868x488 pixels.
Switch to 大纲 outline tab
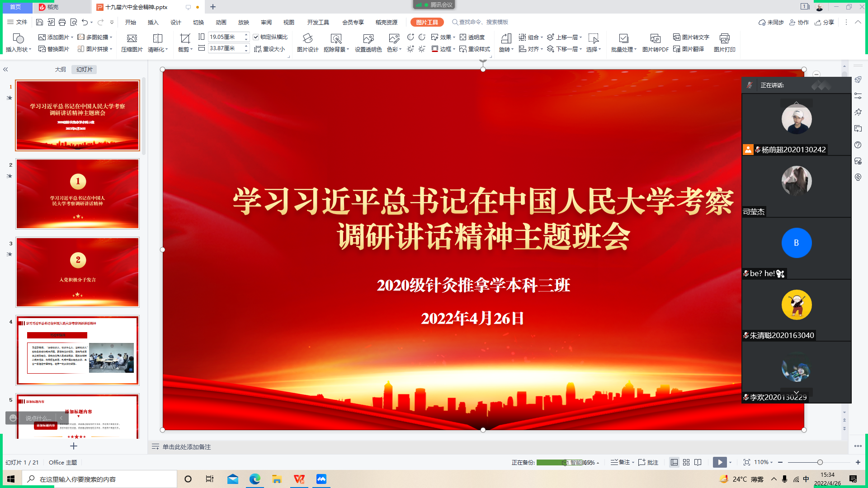click(60, 70)
